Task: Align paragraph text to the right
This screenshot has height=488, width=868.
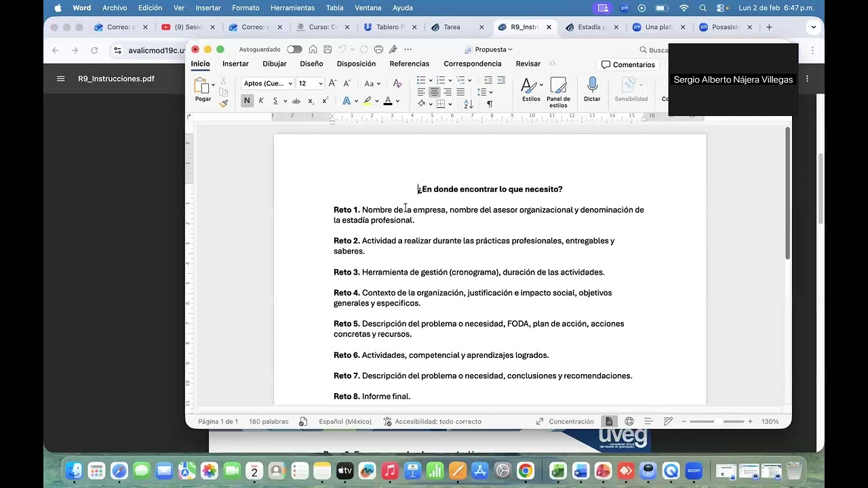Action: (x=447, y=92)
